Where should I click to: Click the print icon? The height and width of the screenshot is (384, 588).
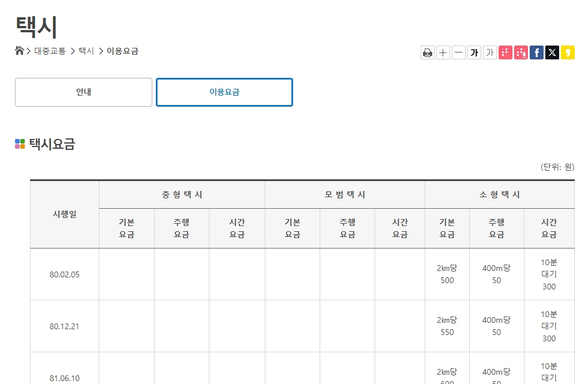(x=427, y=52)
